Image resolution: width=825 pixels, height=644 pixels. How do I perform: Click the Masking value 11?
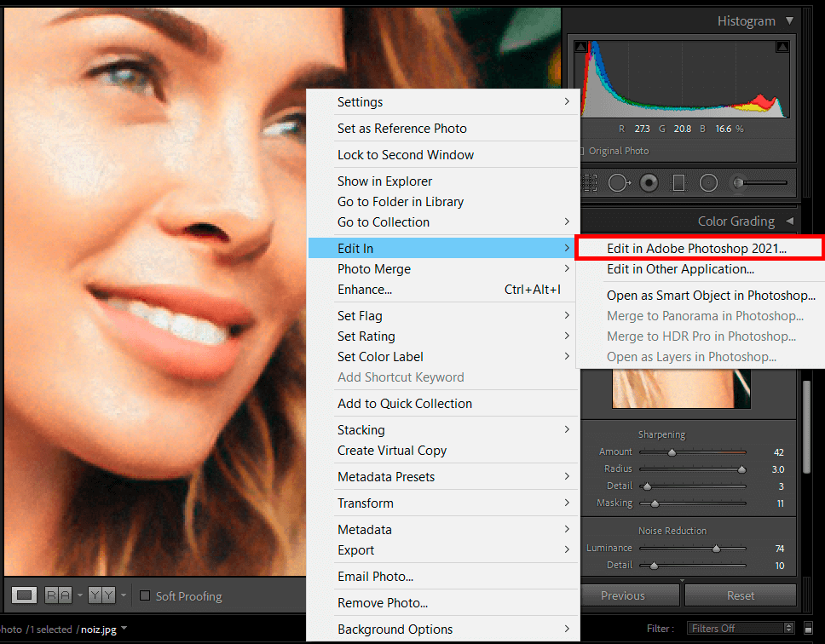781,503
